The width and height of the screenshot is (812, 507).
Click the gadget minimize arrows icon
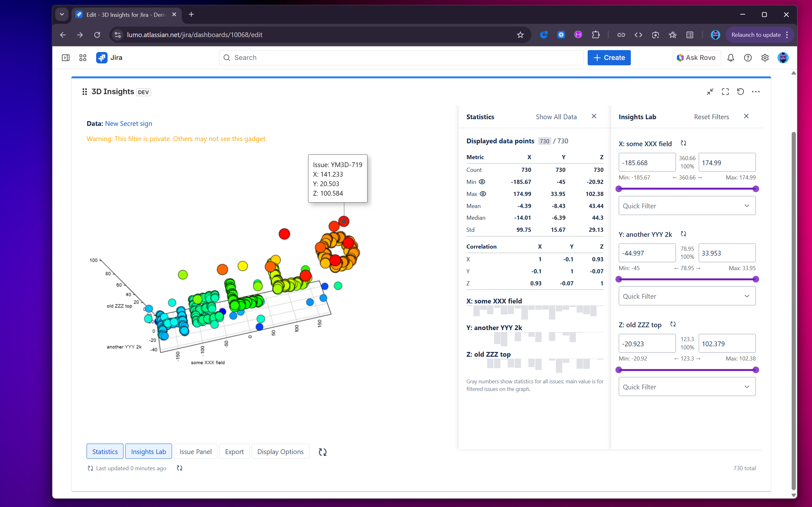pos(710,92)
